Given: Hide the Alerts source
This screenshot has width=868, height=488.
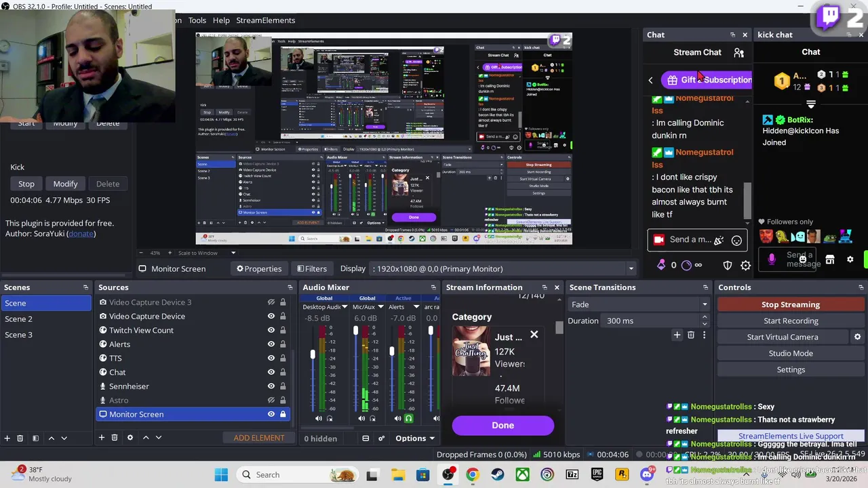Looking at the screenshot, I should (x=271, y=344).
